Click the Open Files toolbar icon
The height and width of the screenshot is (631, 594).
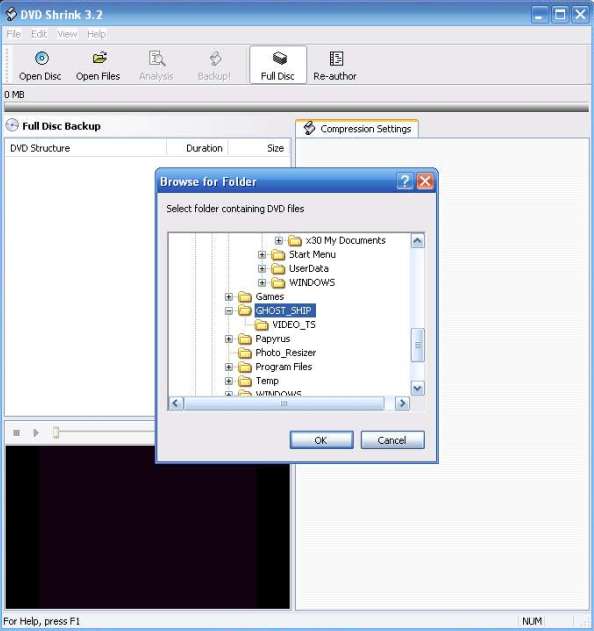(x=99, y=58)
